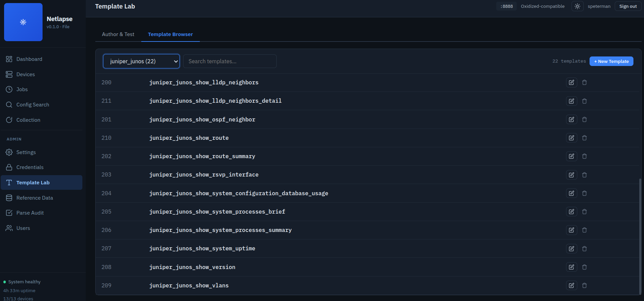644x301 pixels.
Task: Delete juniper_junos_show_system_uptime template
Action: [584, 249]
